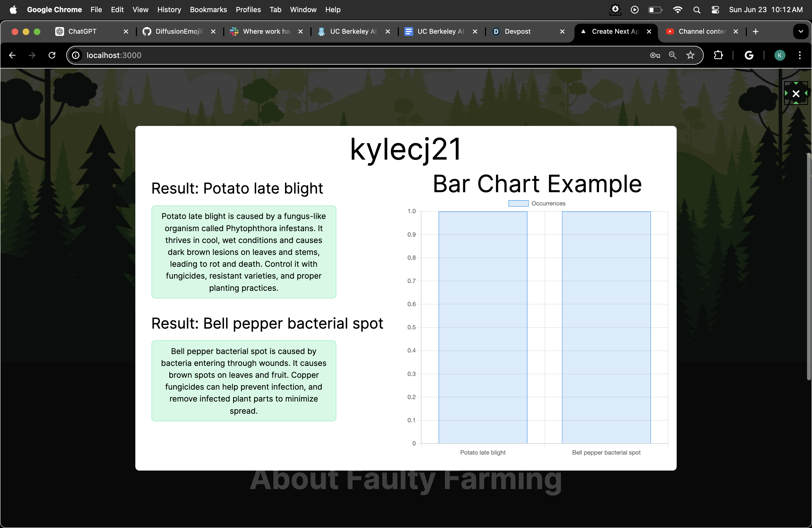Open macOS Control Center toggles
Screen dimensions: 812x528
point(715,10)
